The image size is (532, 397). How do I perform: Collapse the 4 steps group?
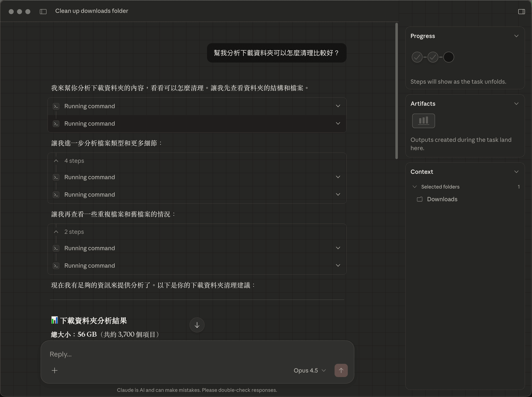coord(56,161)
